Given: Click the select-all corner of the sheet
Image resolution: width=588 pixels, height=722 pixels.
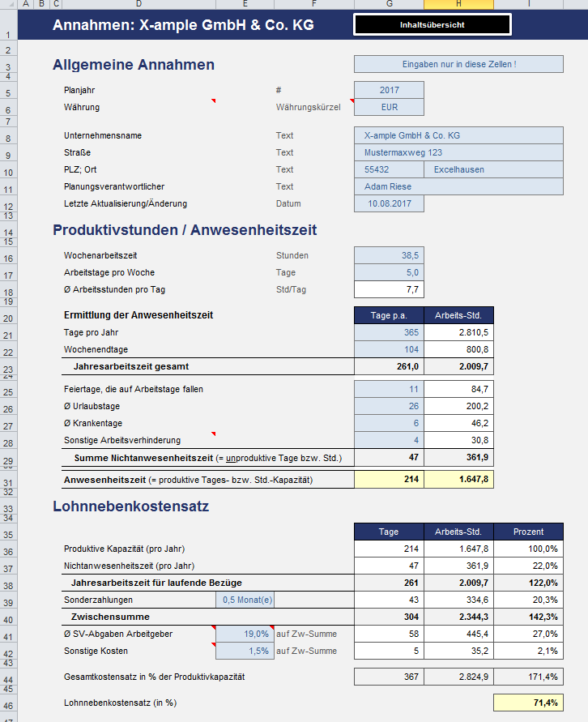Looking at the screenshot, I should click(x=9, y=5).
